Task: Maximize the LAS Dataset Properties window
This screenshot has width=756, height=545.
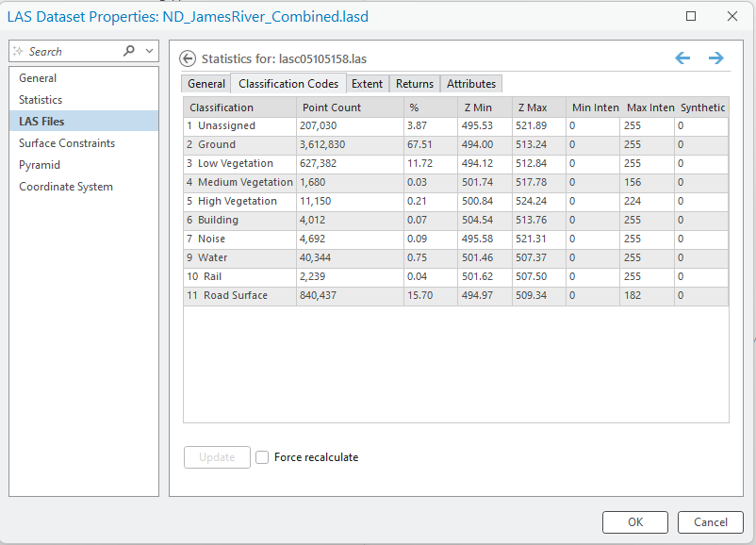Action: pos(691,16)
